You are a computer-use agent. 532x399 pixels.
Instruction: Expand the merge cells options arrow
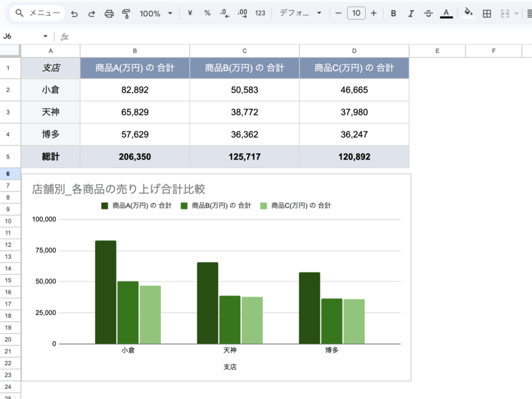click(x=517, y=13)
